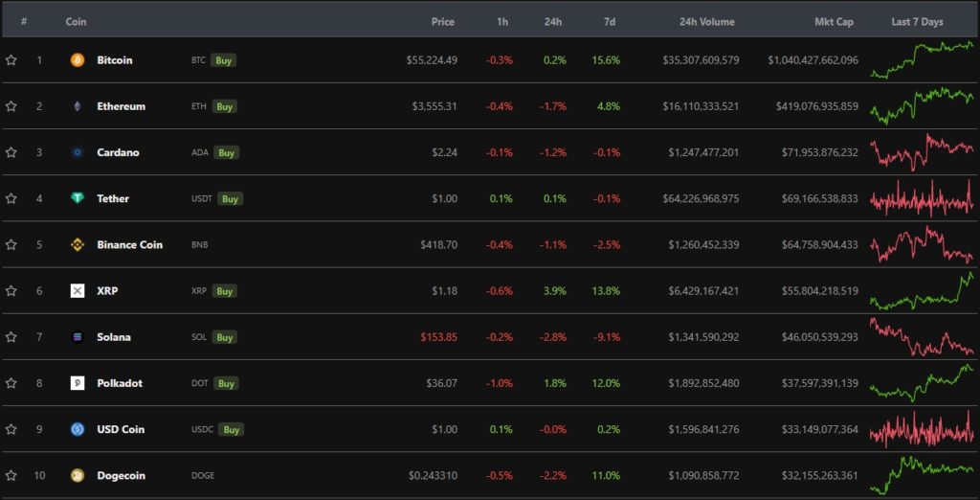
Task: Click the Dogecoin logo icon
Action: pyautogui.click(x=78, y=475)
